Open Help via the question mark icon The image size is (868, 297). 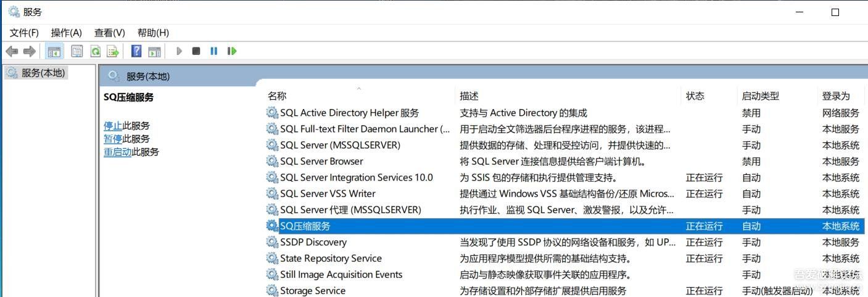(x=137, y=51)
